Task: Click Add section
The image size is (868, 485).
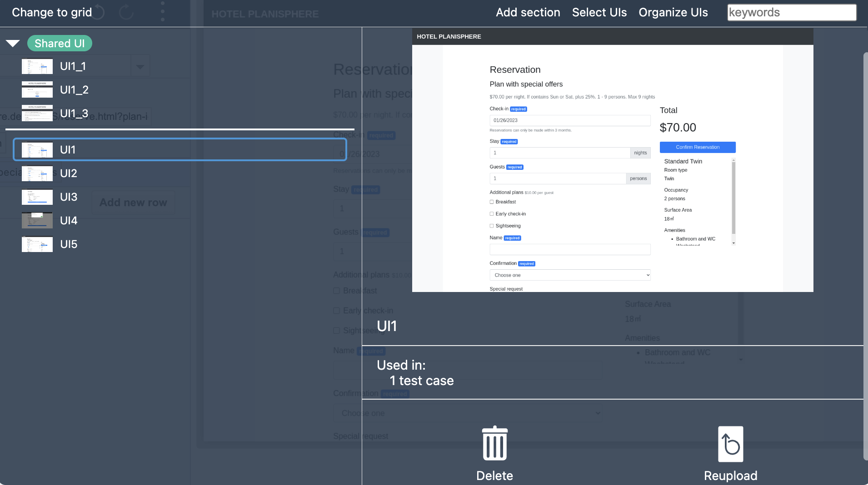Action: coord(528,12)
